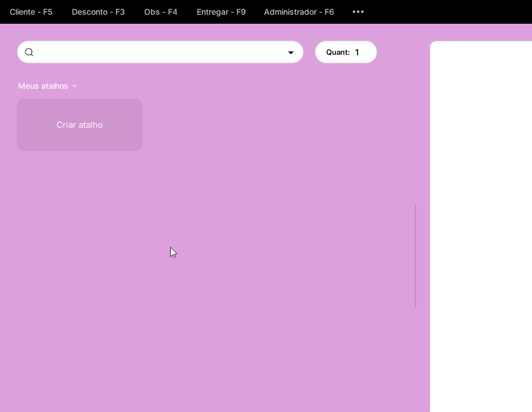Image resolution: width=532 pixels, height=412 pixels.
Task: Collapse the Meus atalhos section
Action: pyautogui.click(x=47, y=86)
